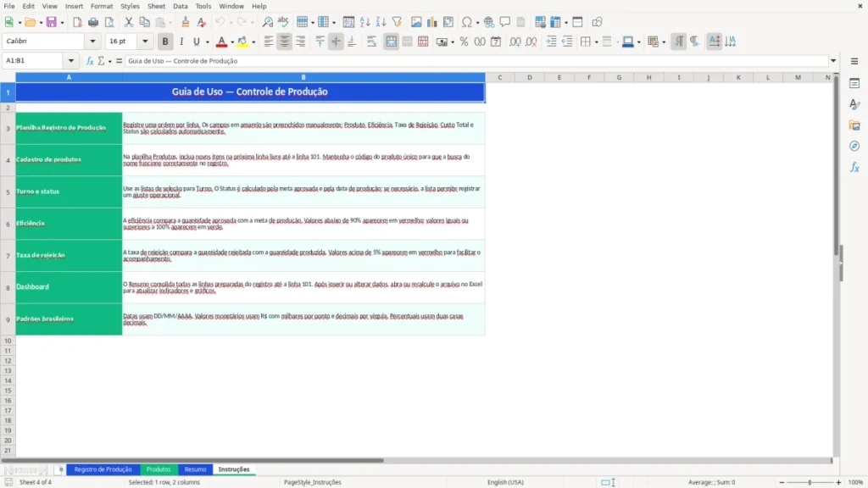Switch to Produtos sheet tab
The width and height of the screenshot is (868, 488).
(159, 469)
